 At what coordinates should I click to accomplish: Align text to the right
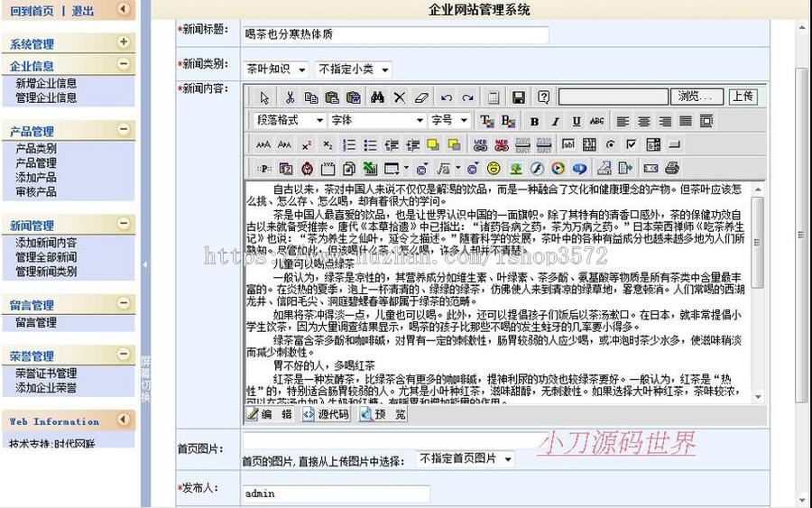tap(665, 122)
